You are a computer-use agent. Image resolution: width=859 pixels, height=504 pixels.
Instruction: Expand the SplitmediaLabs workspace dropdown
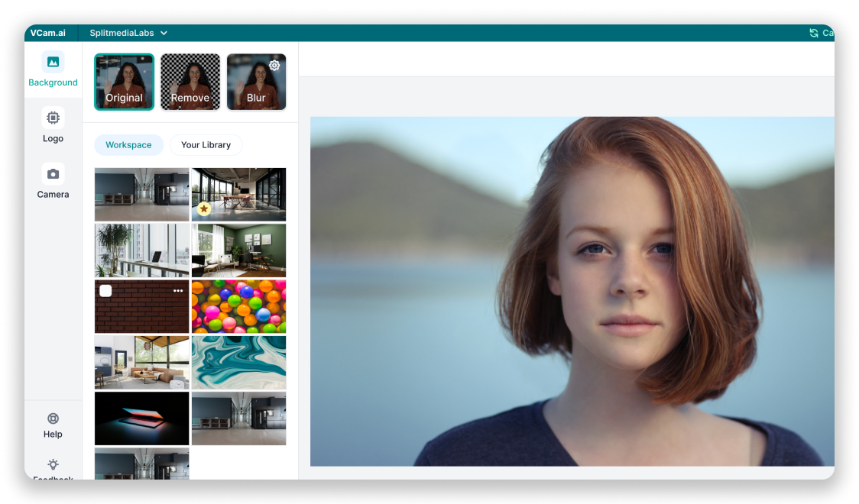tap(128, 33)
